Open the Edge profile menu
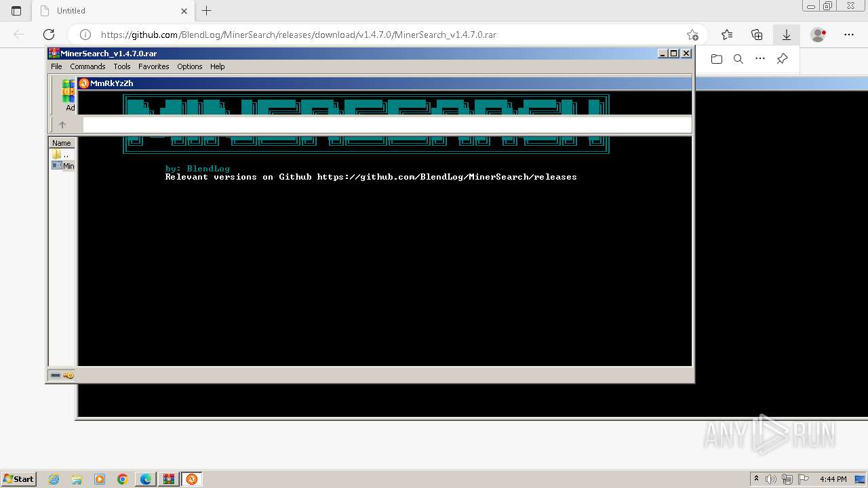868x488 pixels. [818, 35]
